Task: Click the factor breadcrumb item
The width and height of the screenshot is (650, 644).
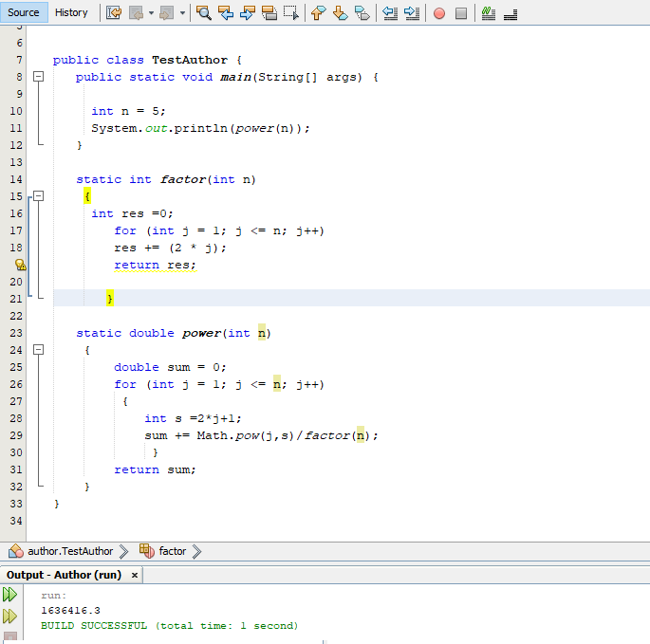Action: 173,551
